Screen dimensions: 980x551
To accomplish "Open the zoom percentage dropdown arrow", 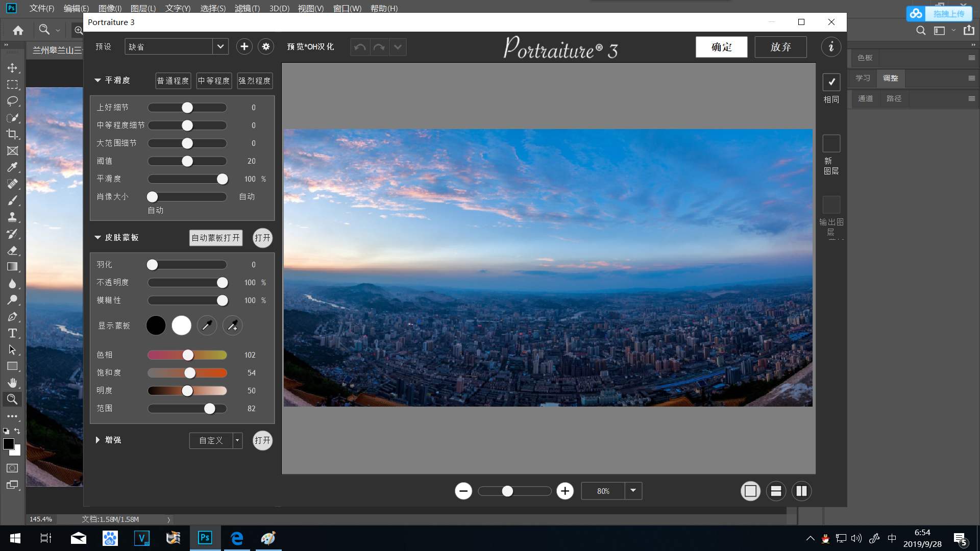I will point(633,491).
